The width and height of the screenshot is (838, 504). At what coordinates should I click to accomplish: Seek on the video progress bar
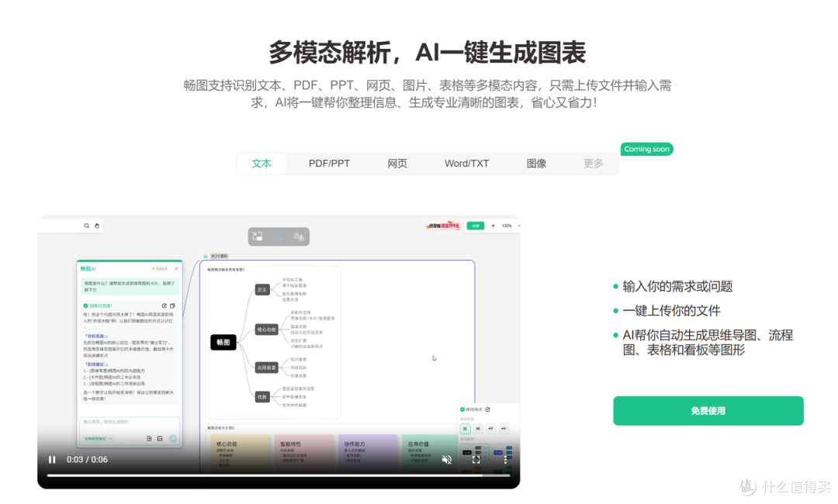[x=278, y=475]
